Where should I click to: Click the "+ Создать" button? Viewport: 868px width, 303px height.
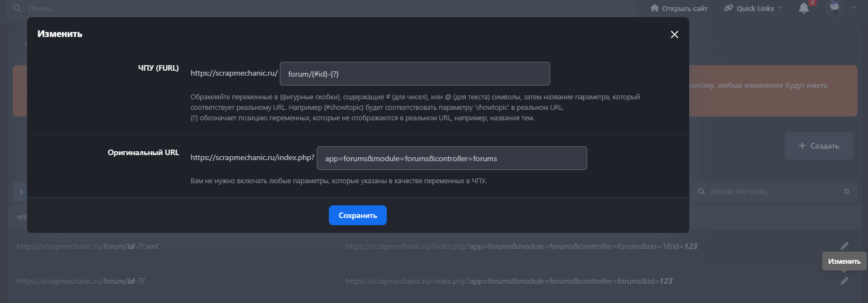coord(819,146)
